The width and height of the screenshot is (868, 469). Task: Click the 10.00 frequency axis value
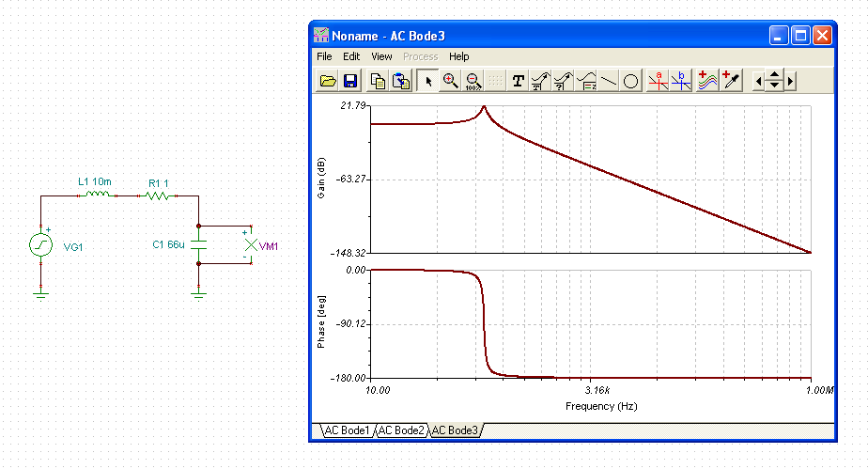coord(378,390)
